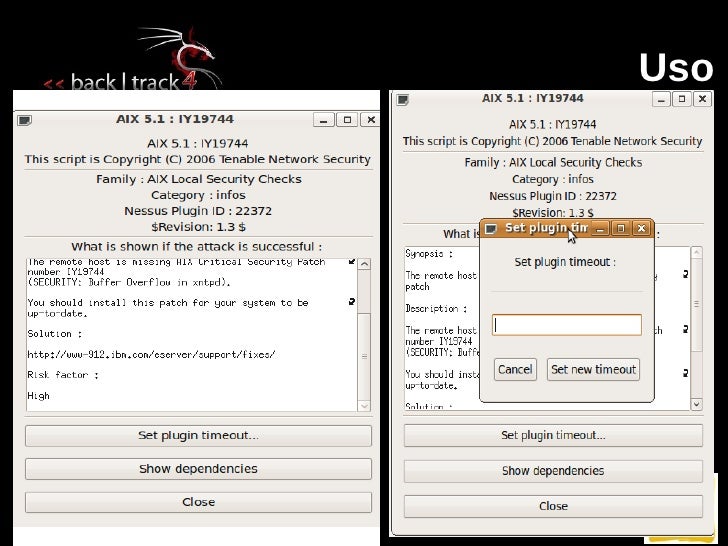Click Set plugin timeout button in right window

553,436
